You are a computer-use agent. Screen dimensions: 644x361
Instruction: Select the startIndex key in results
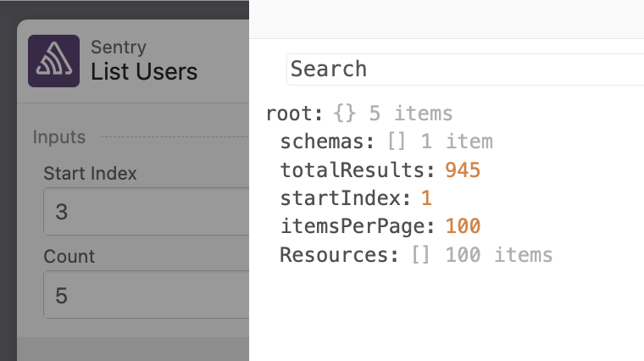coord(347,198)
